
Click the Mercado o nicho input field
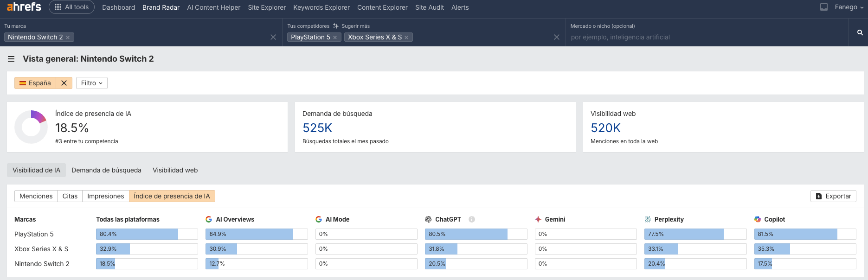705,37
